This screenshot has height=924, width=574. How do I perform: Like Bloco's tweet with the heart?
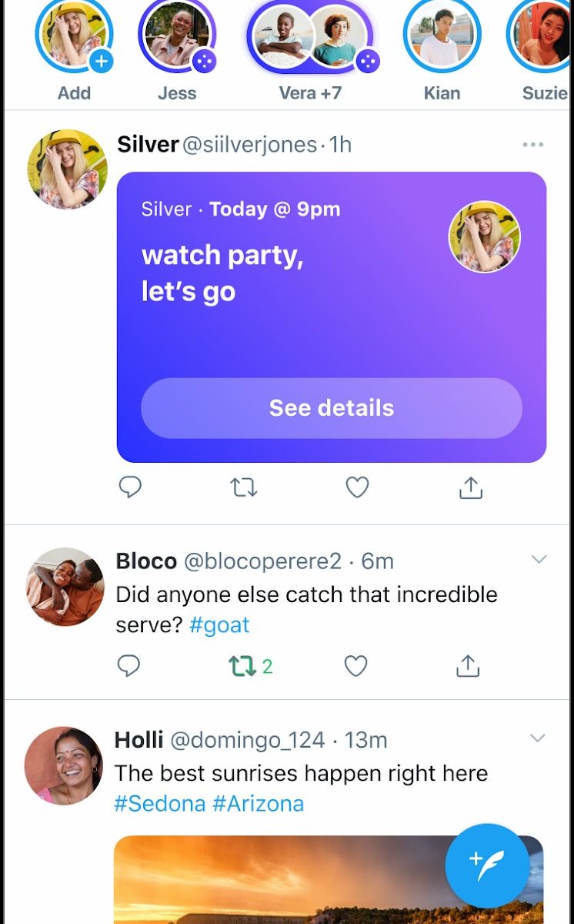(x=355, y=666)
